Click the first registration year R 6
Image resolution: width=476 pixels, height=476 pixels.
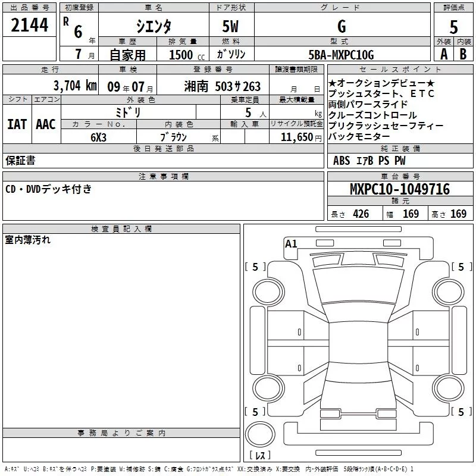[79, 29]
